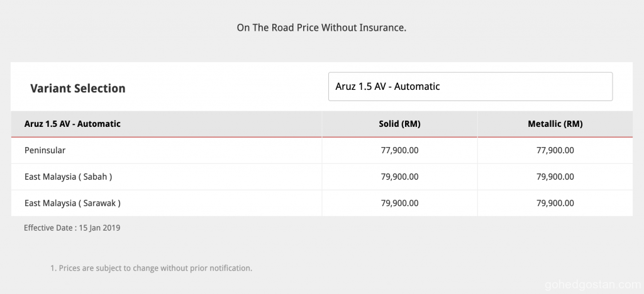Click the Metallic (RM) column header
The height and width of the screenshot is (294, 644).
click(555, 124)
